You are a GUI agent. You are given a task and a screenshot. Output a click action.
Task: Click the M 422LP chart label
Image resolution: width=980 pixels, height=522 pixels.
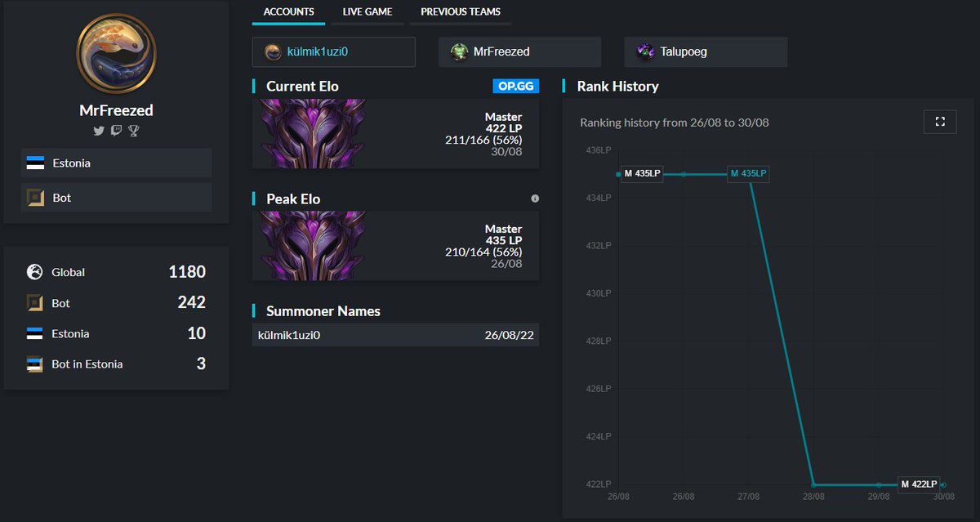click(x=919, y=484)
